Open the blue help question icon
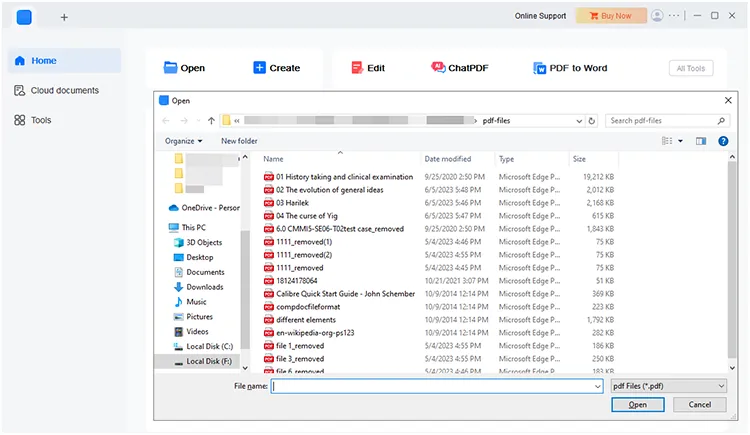Image resolution: width=750 pixels, height=435 pixels. pos(723,141)
